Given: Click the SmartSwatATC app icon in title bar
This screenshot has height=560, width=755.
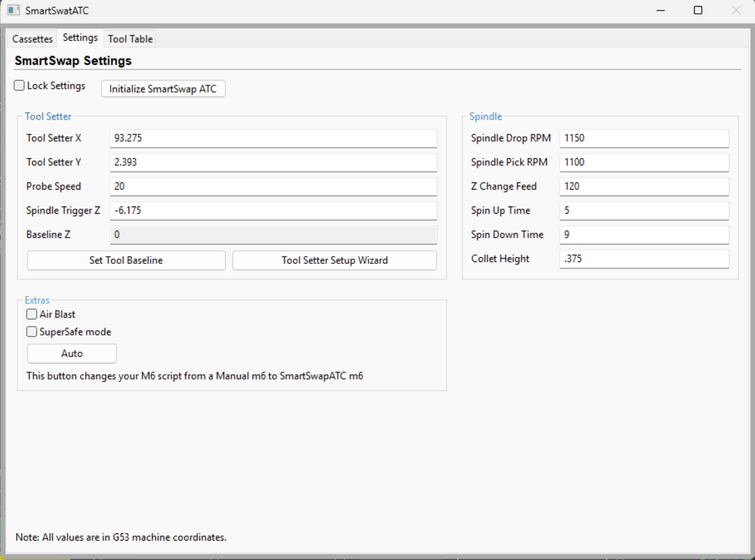Looking at the screenshot, I should point(13,10).
